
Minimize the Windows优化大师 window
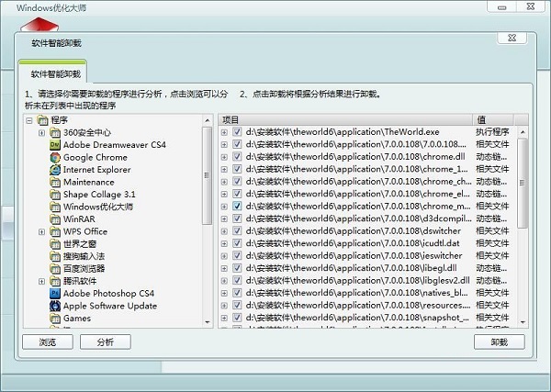pyautogui.click(x=502, y=7)
